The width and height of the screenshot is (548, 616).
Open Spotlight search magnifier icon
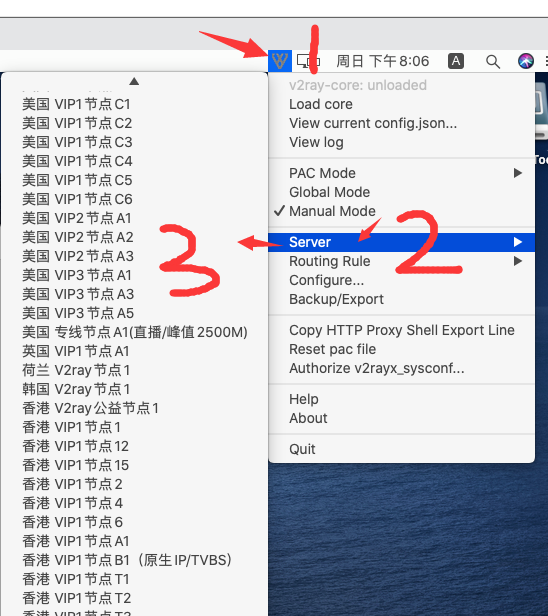coord(493,61)
